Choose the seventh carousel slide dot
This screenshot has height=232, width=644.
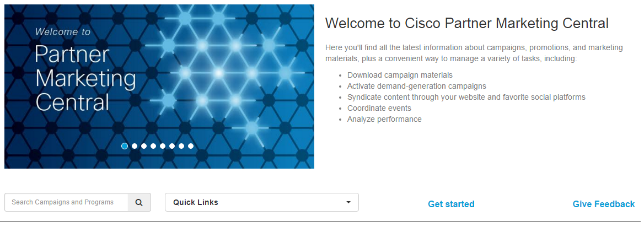coord(181,146)
